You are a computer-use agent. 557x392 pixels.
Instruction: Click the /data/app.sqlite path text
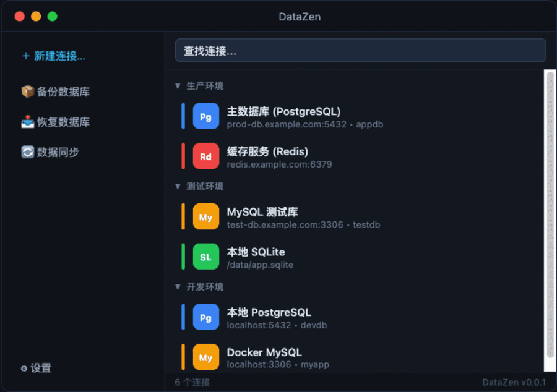click(260, 265)
